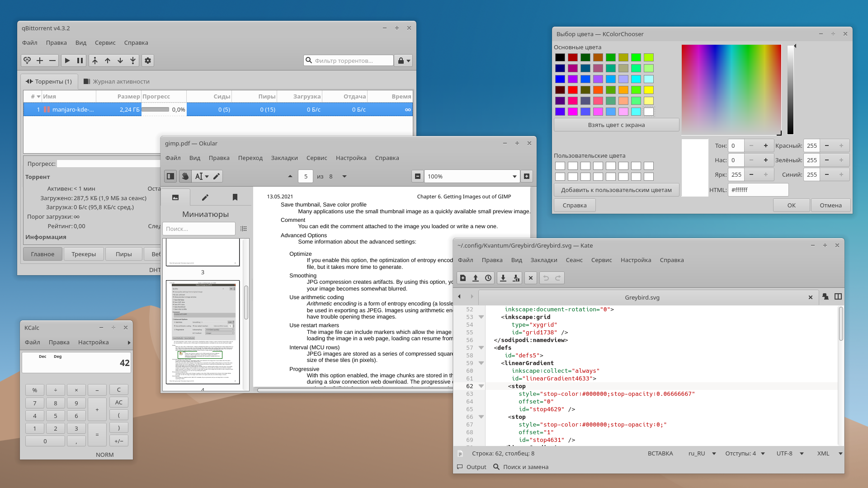Click Фильтр торрентов search field
The height and width of the screenshot is (488, 868).
349,61
